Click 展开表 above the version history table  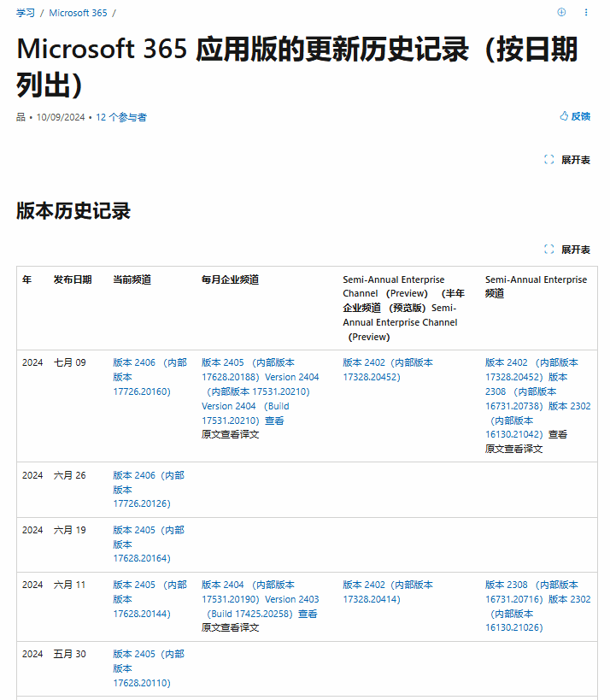pos(567,250)
